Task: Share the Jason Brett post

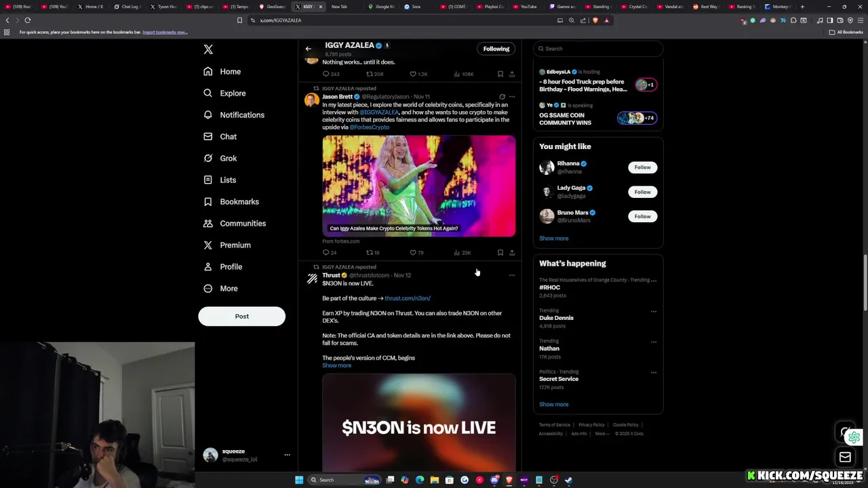Action: click(x=512, y=252)
